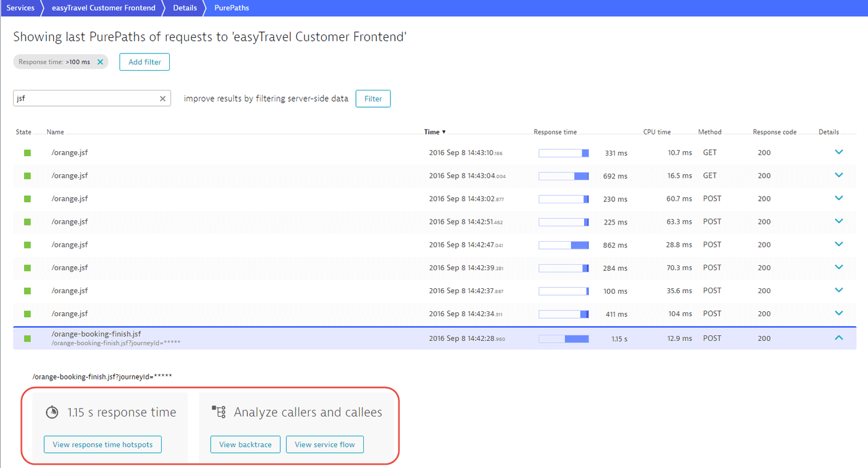Click green state square for 14:42:39 request
The width and height of the screenshot is (868, 468).
tap(27, 268)
